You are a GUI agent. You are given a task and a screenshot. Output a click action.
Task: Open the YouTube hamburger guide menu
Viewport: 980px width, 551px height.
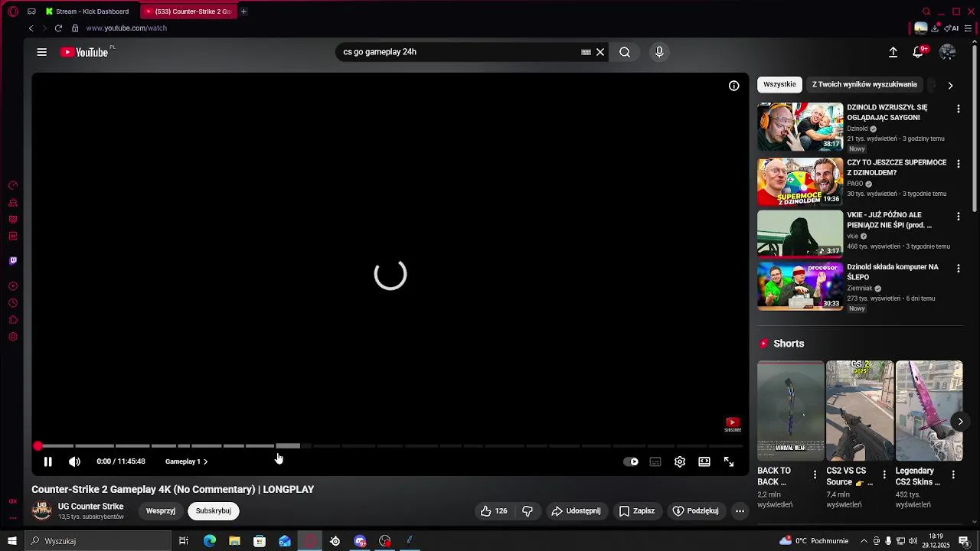(42, 52)
